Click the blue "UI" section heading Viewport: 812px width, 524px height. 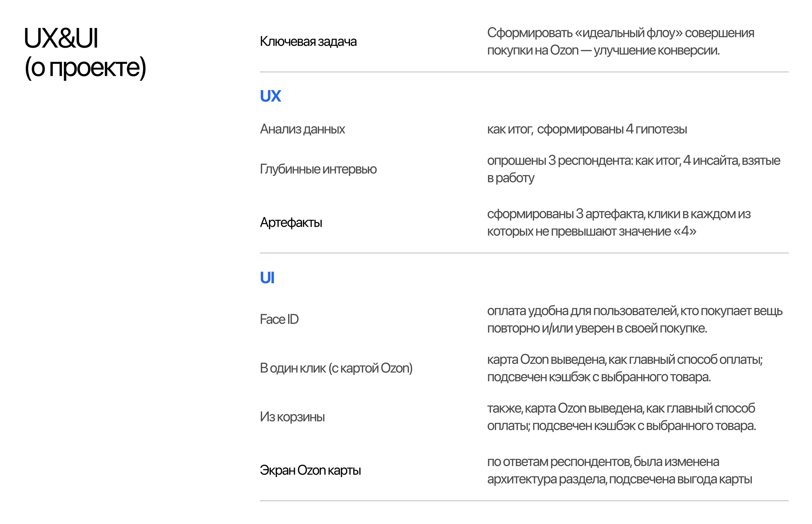[267, 278]
